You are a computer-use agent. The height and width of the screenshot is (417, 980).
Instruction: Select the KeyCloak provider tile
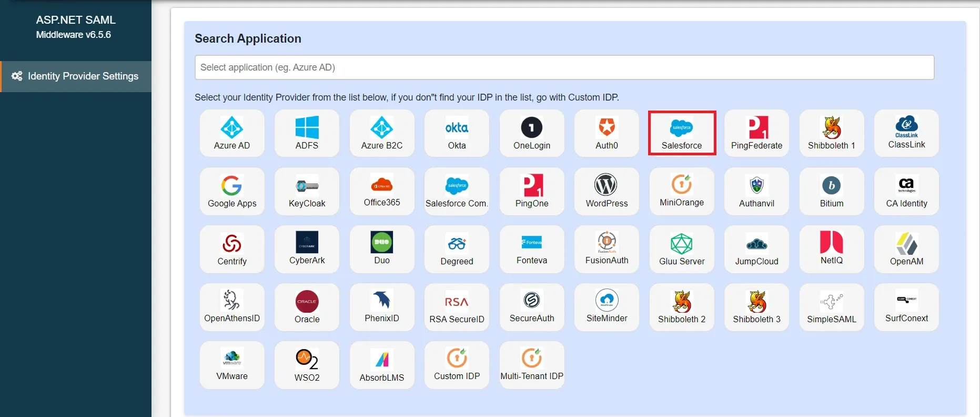pos(307,191)
